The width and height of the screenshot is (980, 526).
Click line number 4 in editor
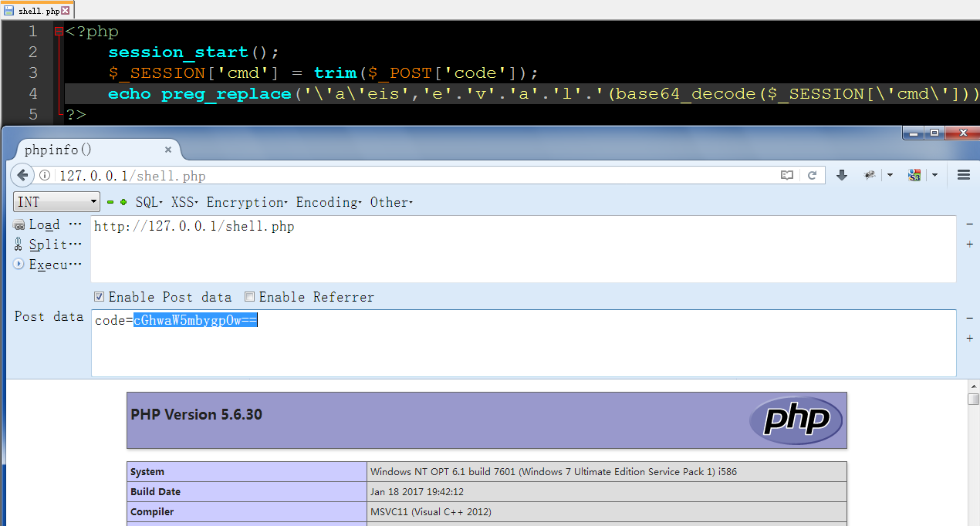[32, 93]
